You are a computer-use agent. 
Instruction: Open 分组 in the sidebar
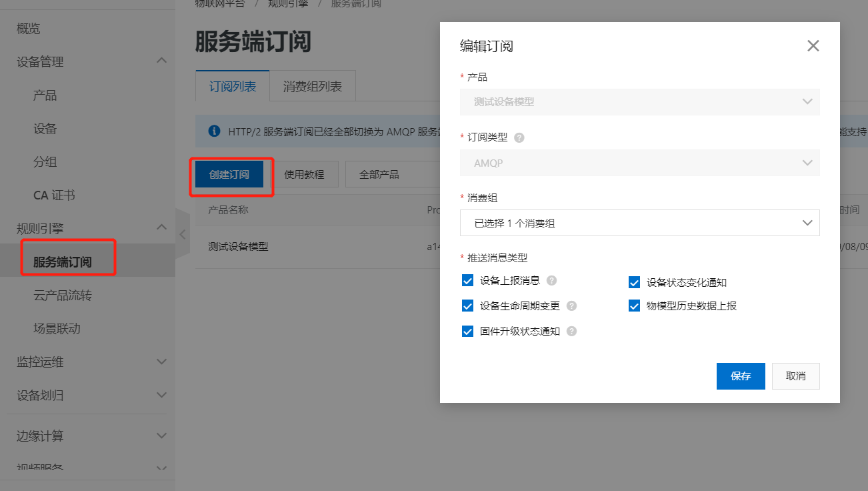[45, 162]
